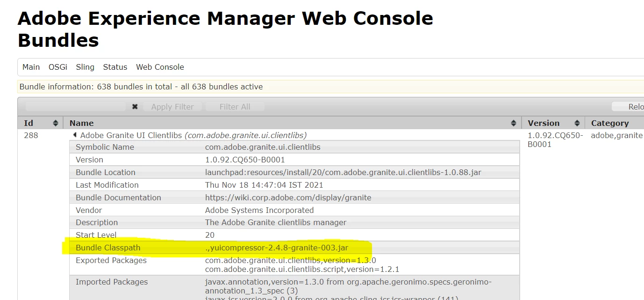
Task: Select exported package com.adobe.granite.ui.clientlibs,version=1.3.0
Action: (291, 260)
